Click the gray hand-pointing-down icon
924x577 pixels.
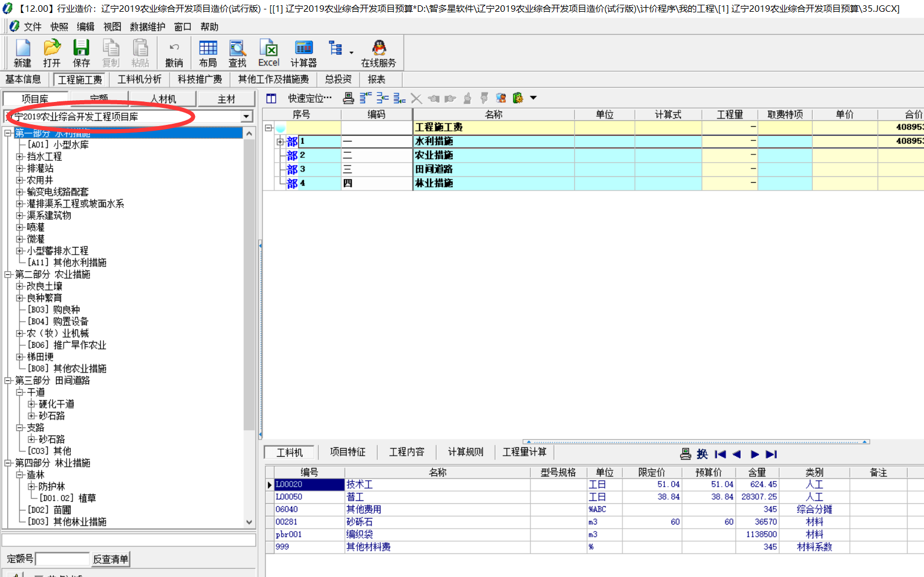click(484, 98)
